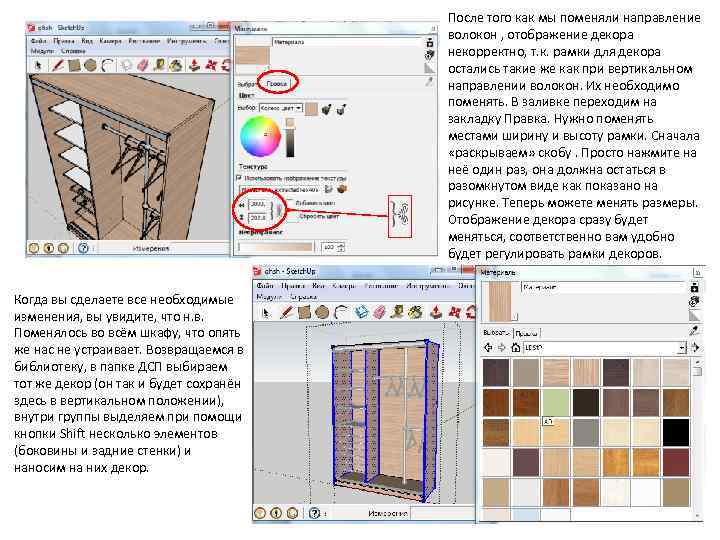Switch to Выбор tab in the color-wheel Materials panel
Screen dimensions: 720x540
click(x=247, y=84)
